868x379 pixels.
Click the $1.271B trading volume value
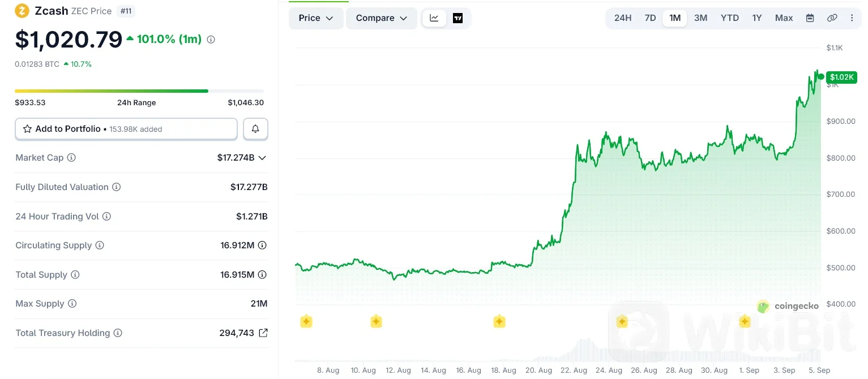252,216
